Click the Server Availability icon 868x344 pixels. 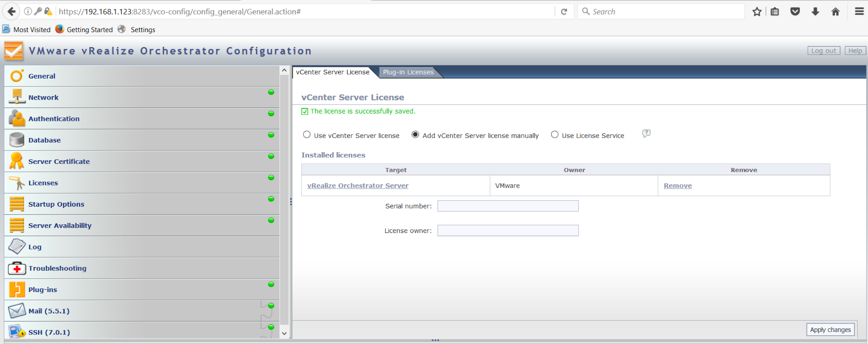click(17, 225)
